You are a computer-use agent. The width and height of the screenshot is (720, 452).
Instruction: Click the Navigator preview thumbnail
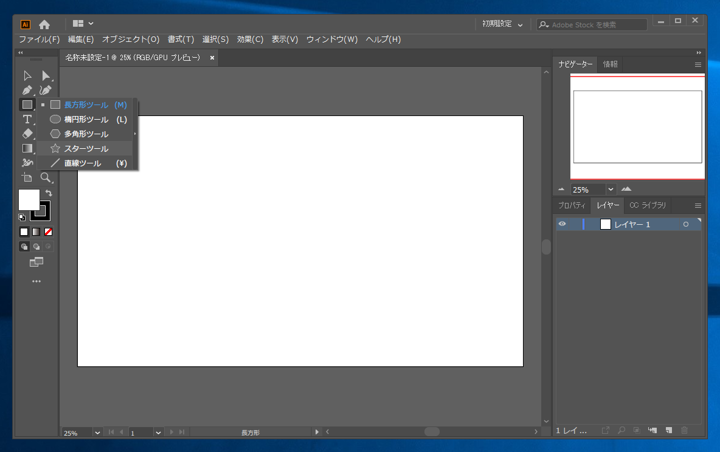637,126
